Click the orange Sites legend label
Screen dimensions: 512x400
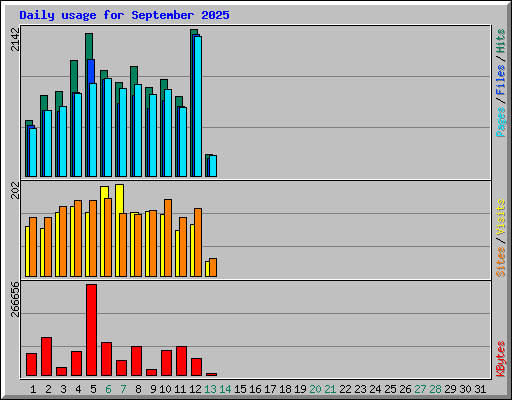tap(501, 262)
